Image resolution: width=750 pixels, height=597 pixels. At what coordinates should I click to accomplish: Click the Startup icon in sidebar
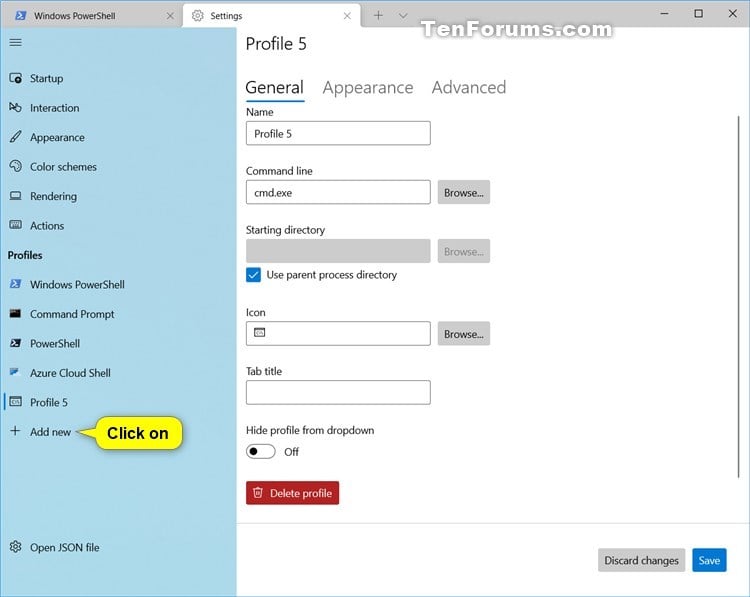tap(15, 78)
